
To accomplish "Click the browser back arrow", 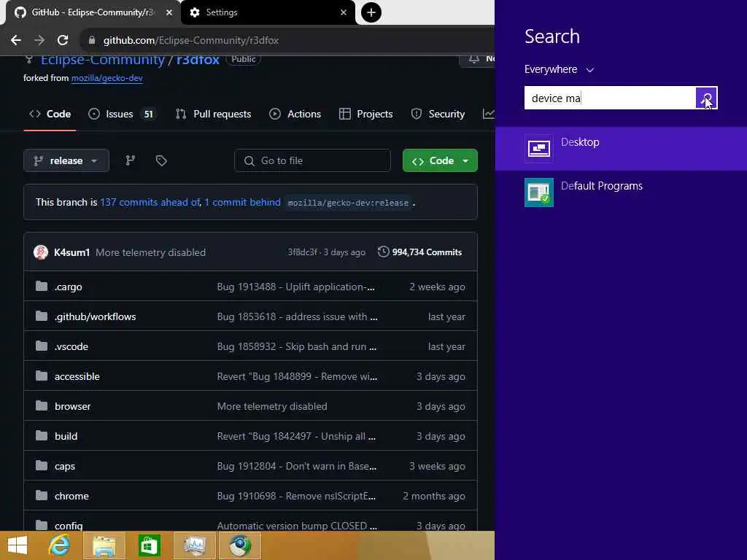I will [16, 40].
